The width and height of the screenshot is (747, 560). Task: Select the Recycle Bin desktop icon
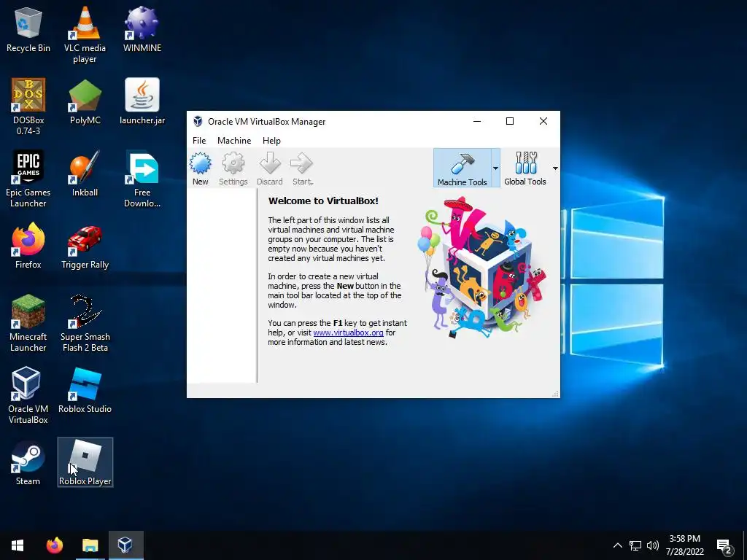(28, 29)
